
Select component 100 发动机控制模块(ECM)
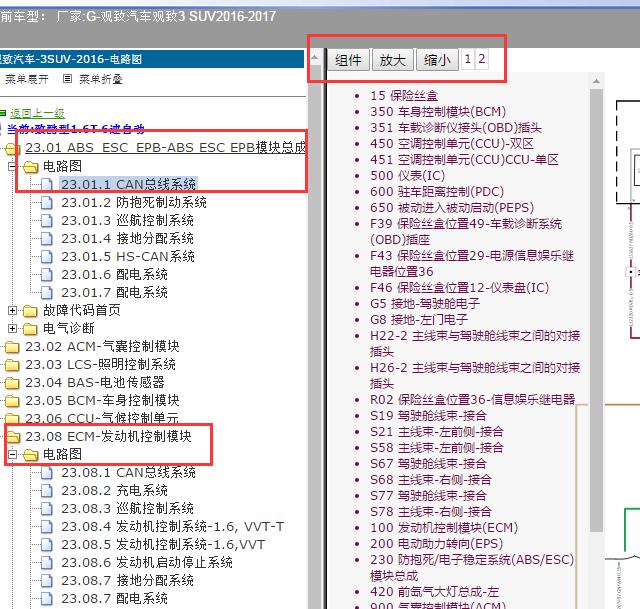(x=444, y=528)
